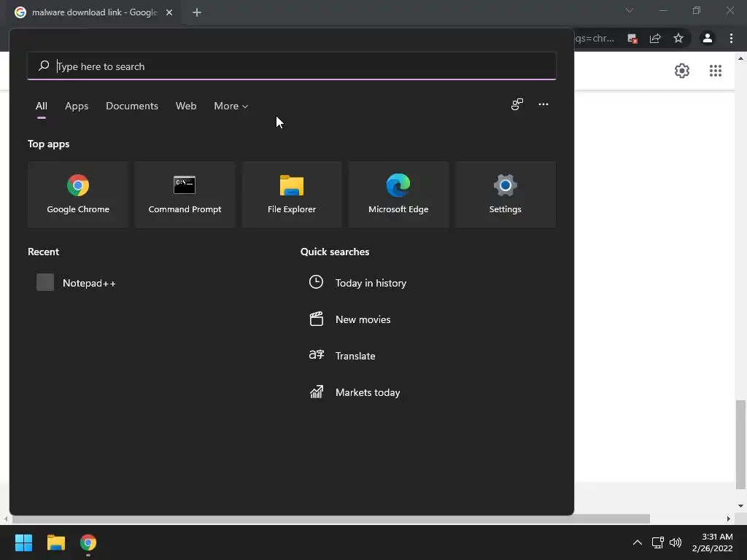Open File Explorer tile in Top apps
This screenshot has height=560, width=747.
pyautogui.click(x=292, y=195)
